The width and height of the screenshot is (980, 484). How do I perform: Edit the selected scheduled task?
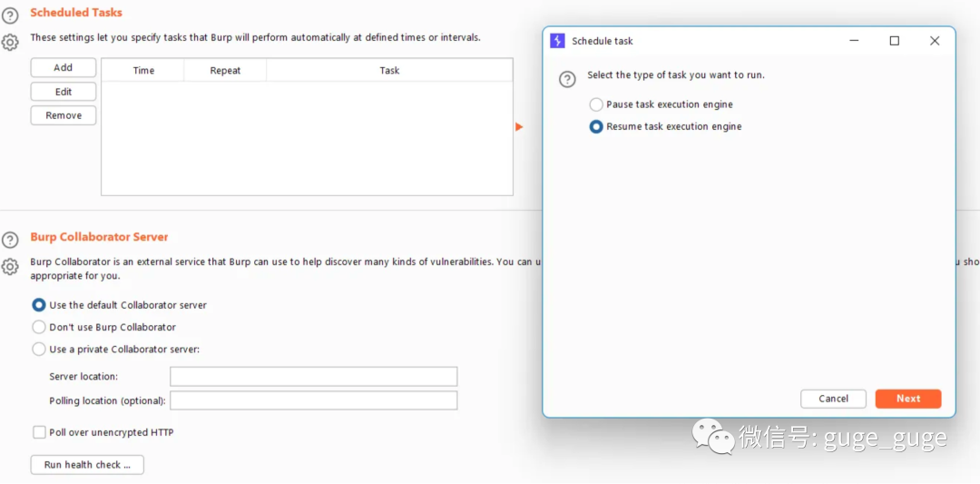(x=64, y=92)
